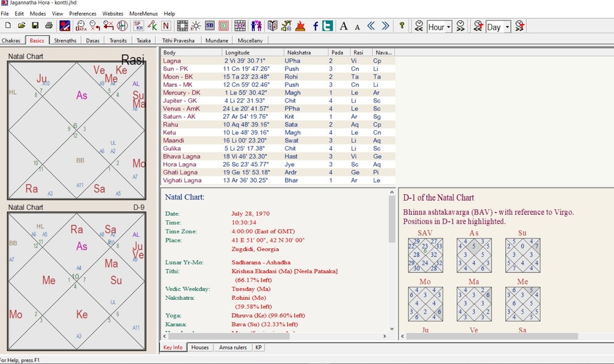Open the Edit menu
This screenshot has width=614, height=364.
click(19, 13)
